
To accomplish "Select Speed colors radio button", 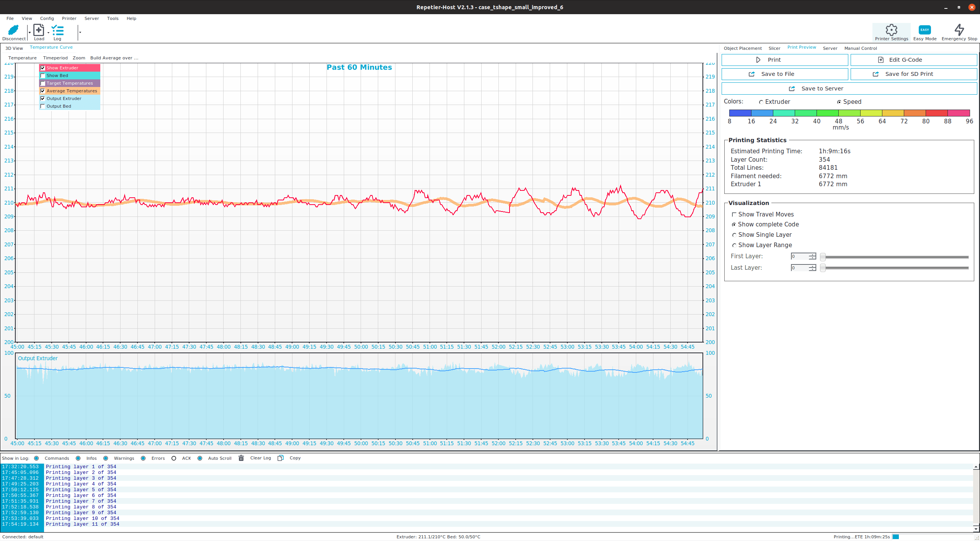I will pos(839,102).
